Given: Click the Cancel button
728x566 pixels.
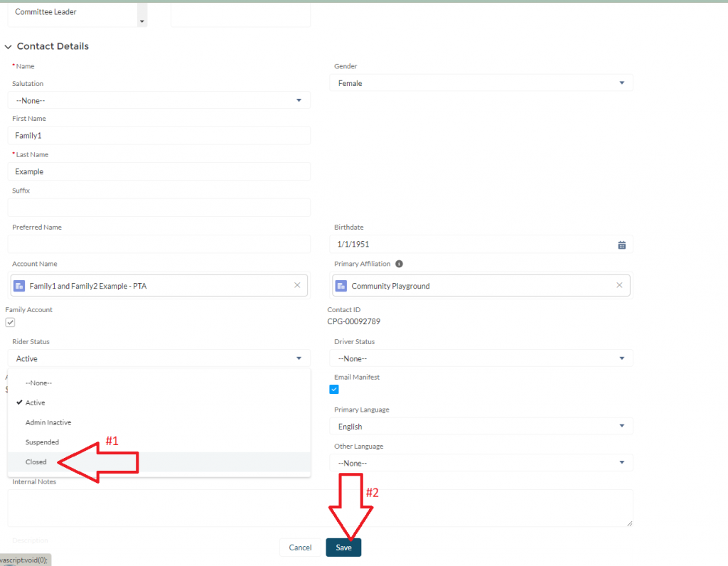Looking at the screenshot, I should (300, 548).
